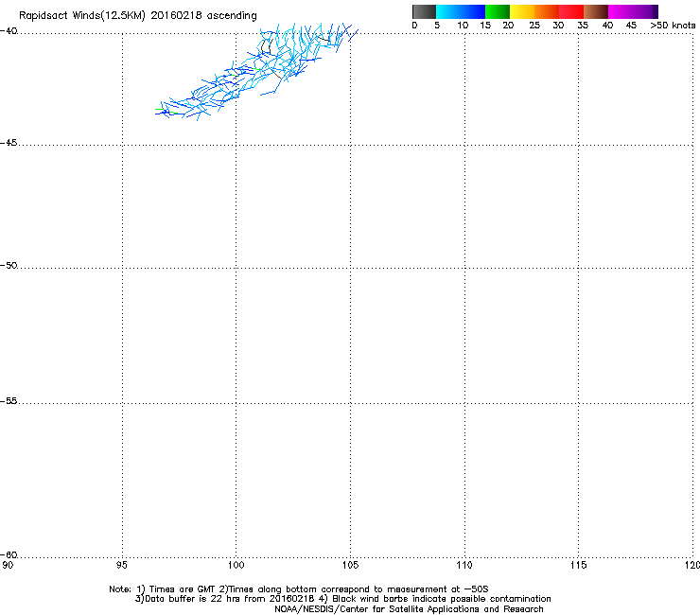
Task: Click the note line 'Data buffer is 22 hrs'
Action: 342,599
